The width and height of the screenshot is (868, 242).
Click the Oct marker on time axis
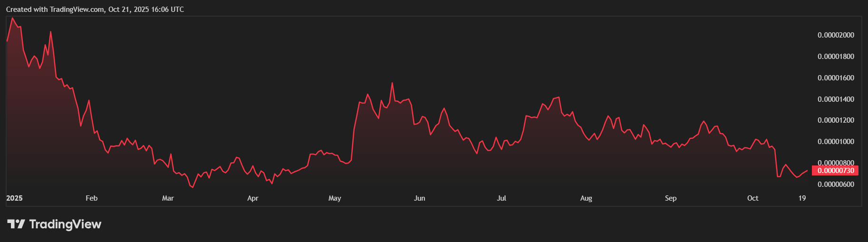(x=752, y=198)
